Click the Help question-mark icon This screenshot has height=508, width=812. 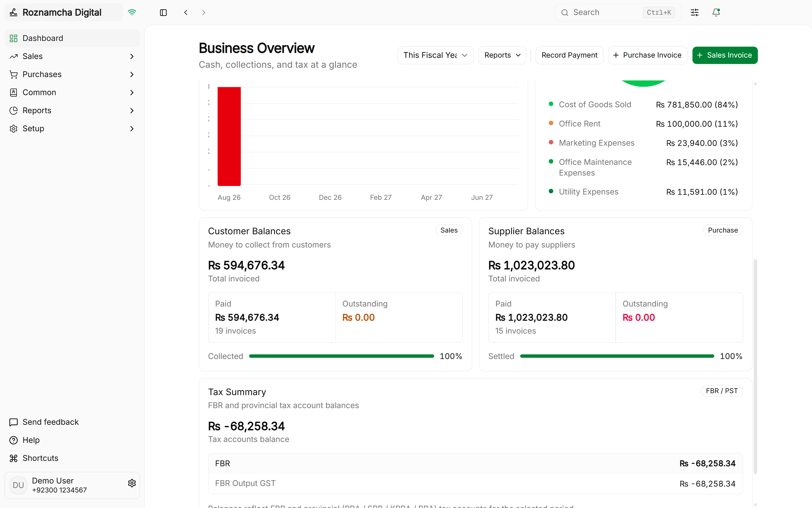(14, 440)
